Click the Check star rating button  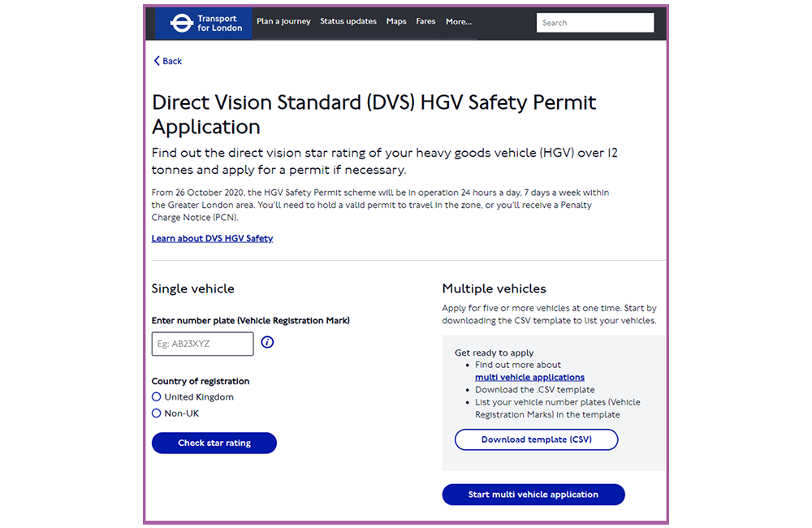pos(214,443)
